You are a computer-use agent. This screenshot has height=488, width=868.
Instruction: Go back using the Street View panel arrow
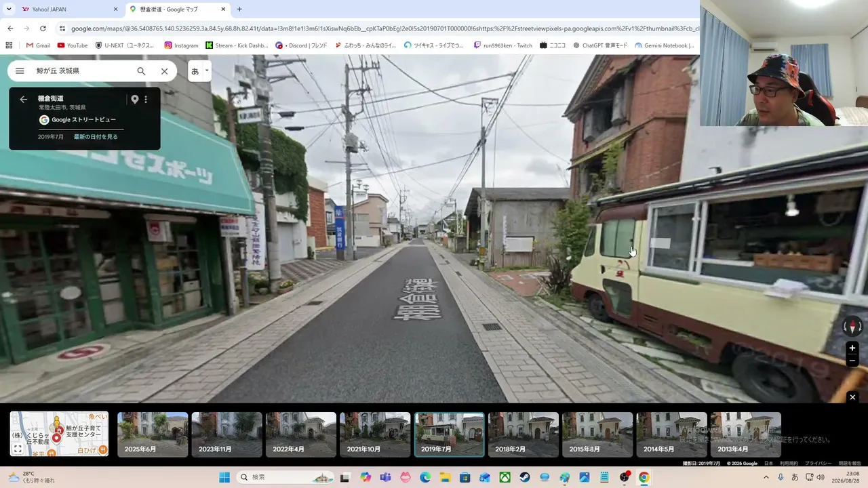point(24,100)
